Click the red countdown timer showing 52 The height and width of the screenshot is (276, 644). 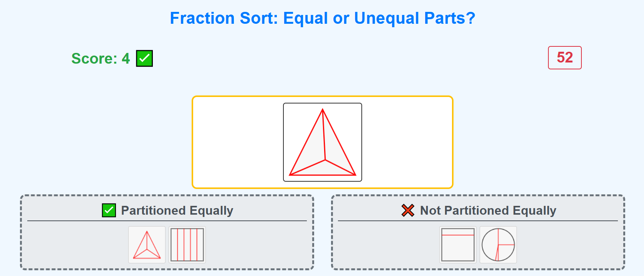pyautogui.click(x=565, y=58)
